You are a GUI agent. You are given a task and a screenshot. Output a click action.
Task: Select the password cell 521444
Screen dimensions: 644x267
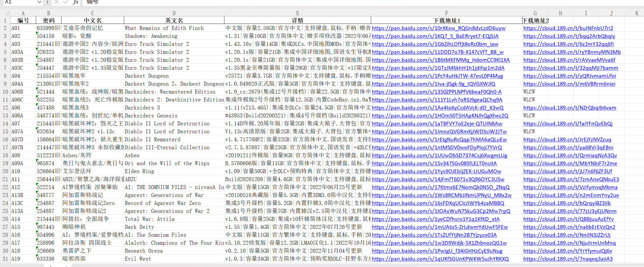point(49,92)
